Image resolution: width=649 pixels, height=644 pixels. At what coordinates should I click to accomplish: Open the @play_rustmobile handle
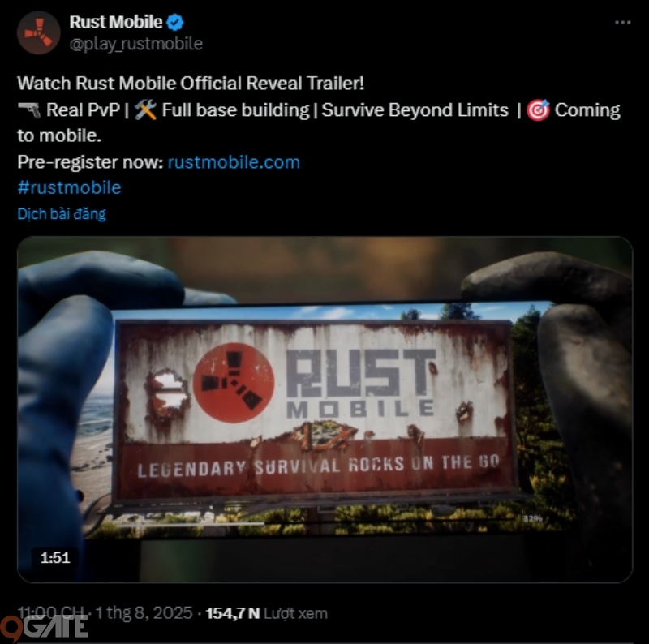click(x=135, y=44)
